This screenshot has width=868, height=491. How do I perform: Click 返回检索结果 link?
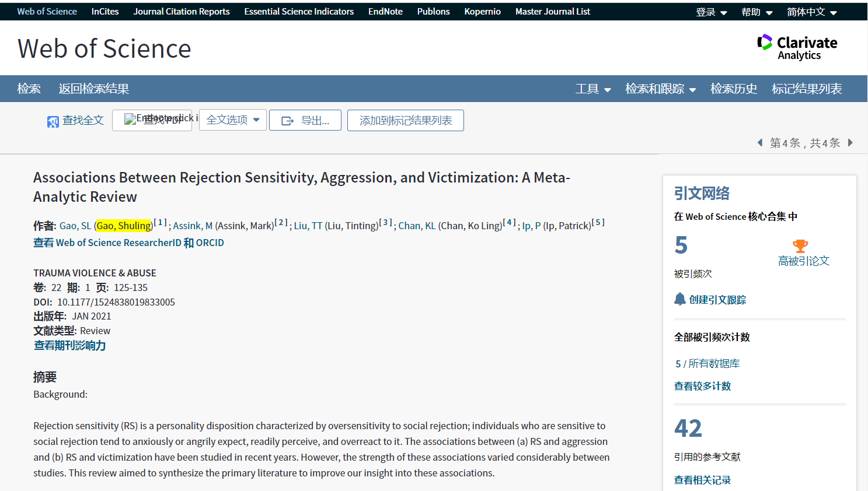93,89
